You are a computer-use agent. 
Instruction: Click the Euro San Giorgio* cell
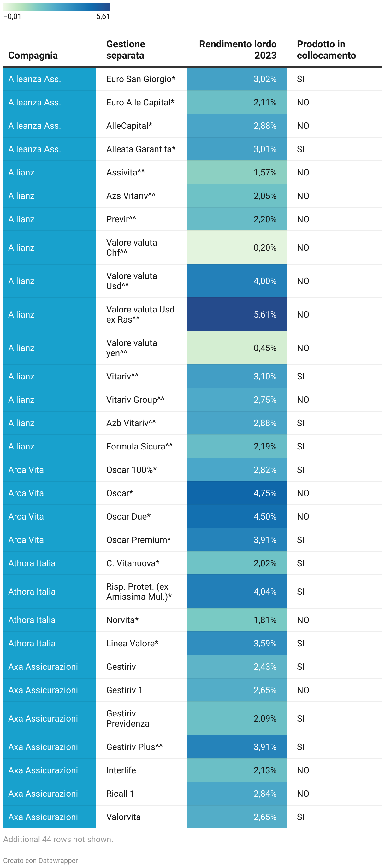140,79
